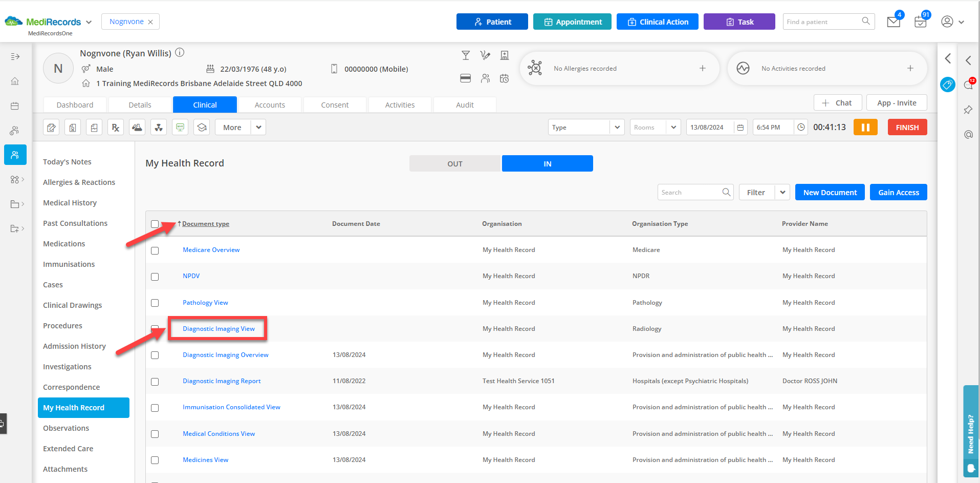Check the Medicare Overview row checkbox
Viewport: 980px width, 483px height.
pos(155,250)
